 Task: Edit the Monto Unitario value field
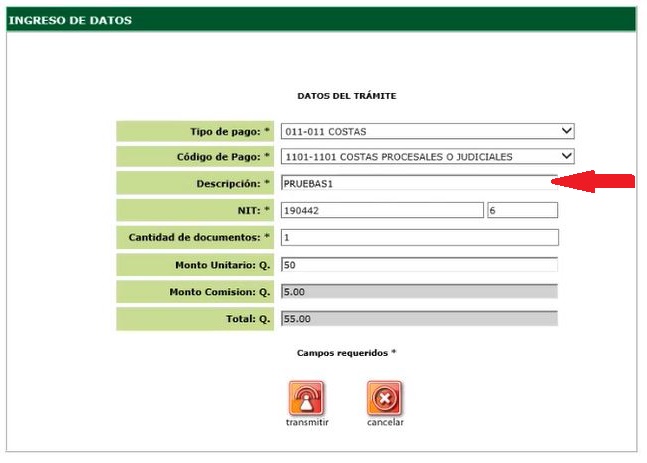419,265
